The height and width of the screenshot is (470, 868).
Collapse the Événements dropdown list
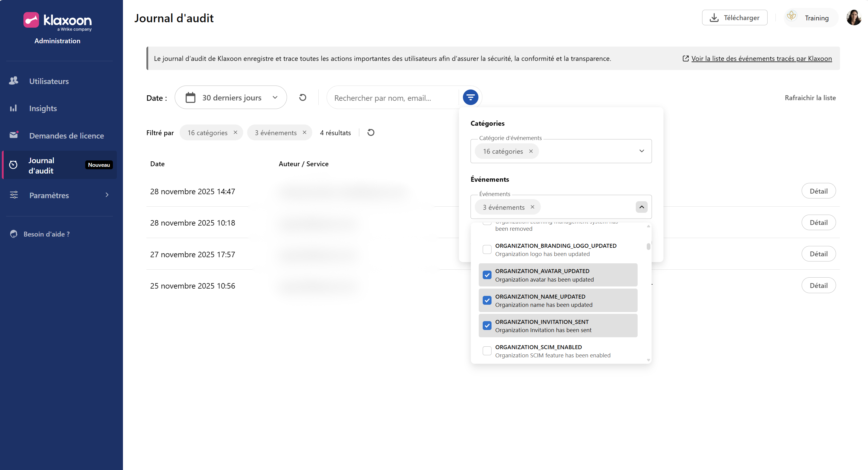tap(642, 207)
